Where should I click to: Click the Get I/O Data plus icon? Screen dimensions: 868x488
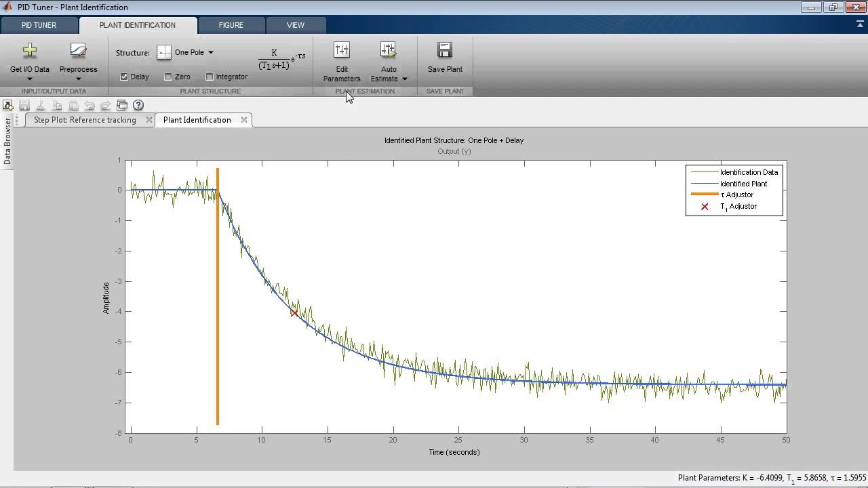coord(29,51)
